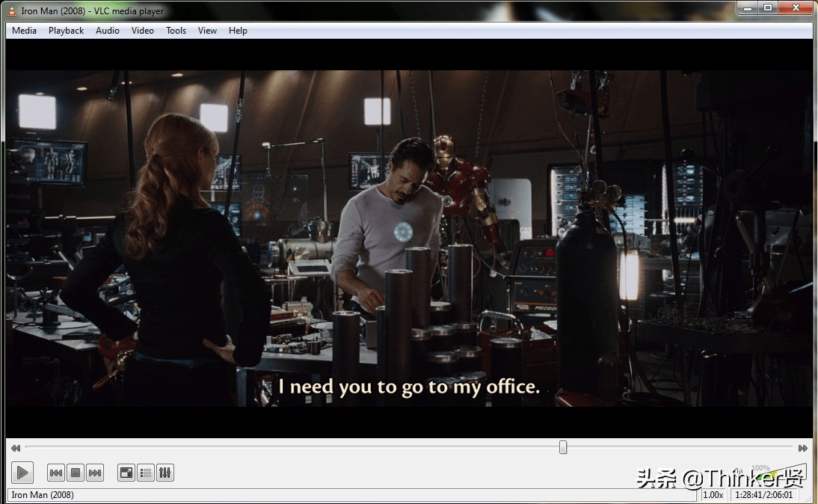Skip to previous media track
Image resolution: width=818 pixels, height=504 pixels.
(55, 473)
